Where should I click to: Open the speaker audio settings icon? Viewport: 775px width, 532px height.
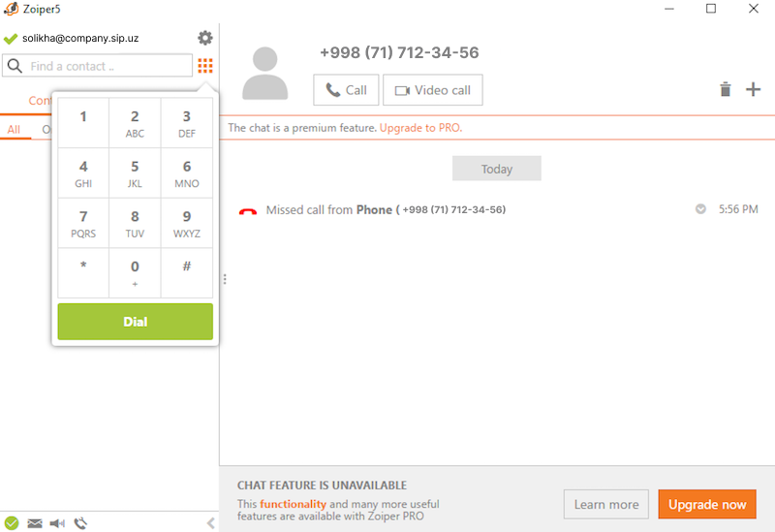[x=58, y=523]
